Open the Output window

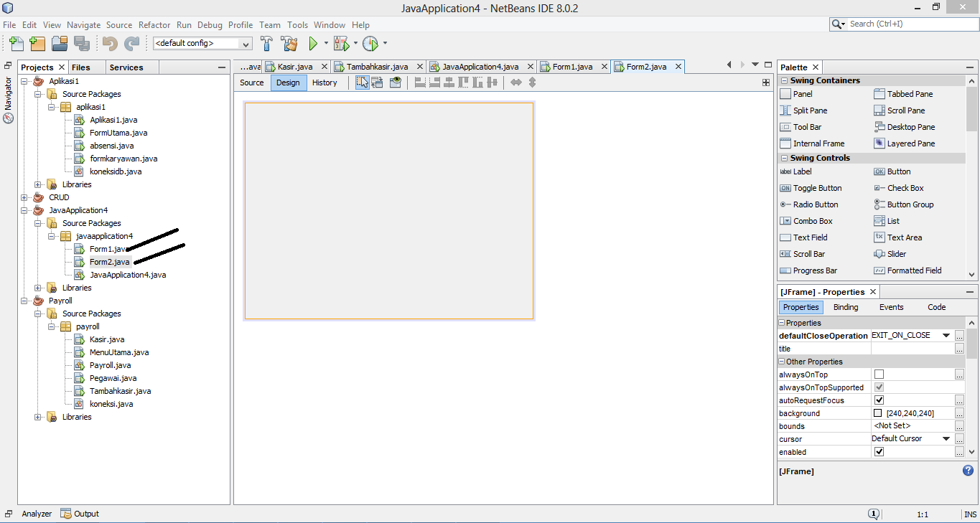point(80,514)
